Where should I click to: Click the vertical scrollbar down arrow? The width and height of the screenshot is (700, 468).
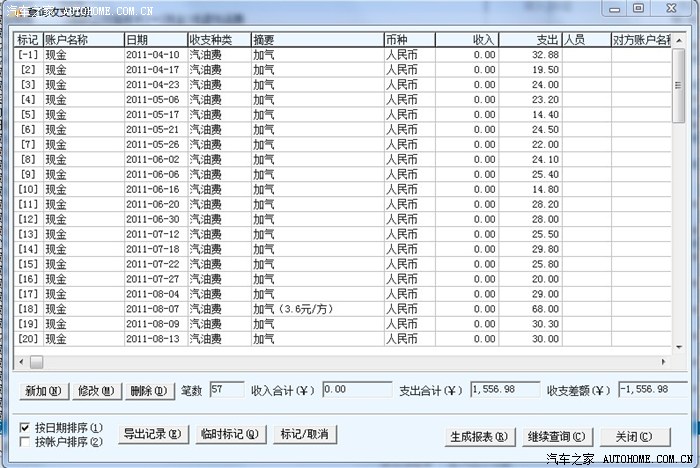pyautogui.click(x=681, y=346)
